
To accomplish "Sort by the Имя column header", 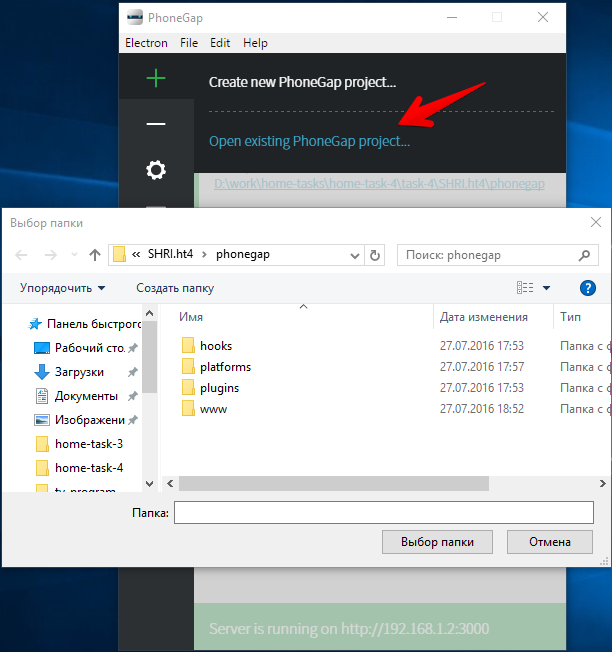I will 191,317.
